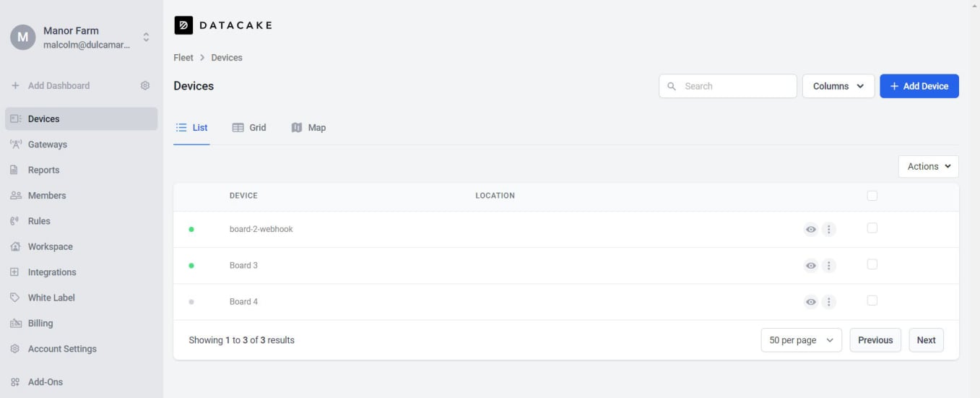The height and width of the screenshot is (398, 980).
Task: Click the Datacake logo
Action: pyautogui.click(x=223, y=25)
